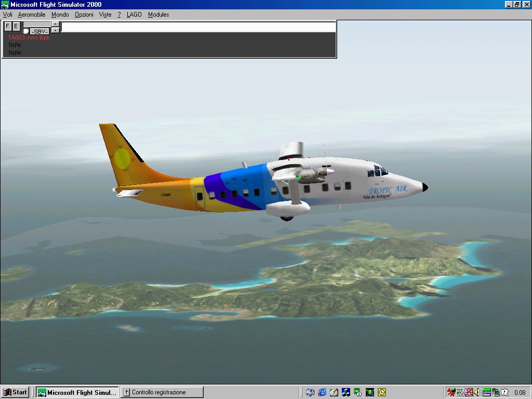Toggle the round indicator beside -SBY-
Image resolution: width=532 pixels, height=399 pixels.
[26, 31]
